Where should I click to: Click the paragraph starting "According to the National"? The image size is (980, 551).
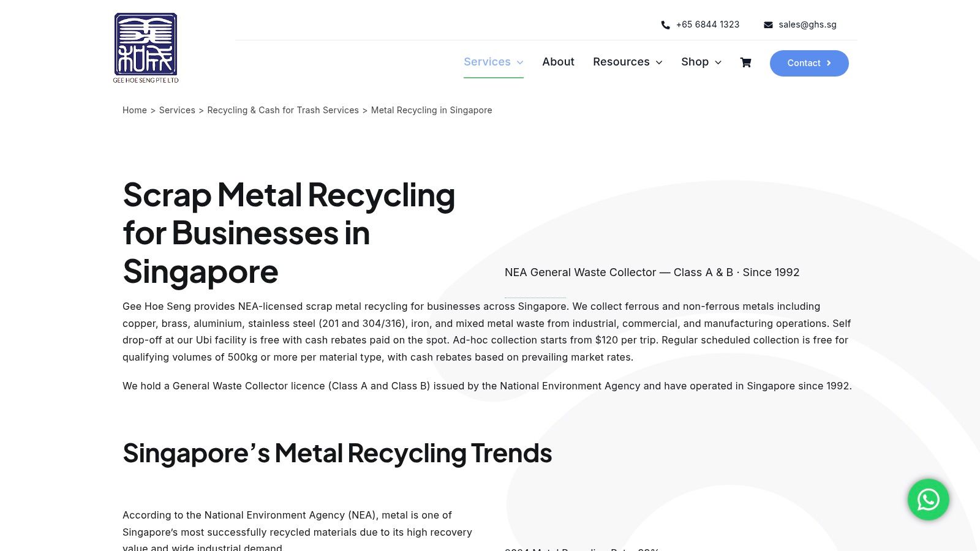click(x=298, y=531)
